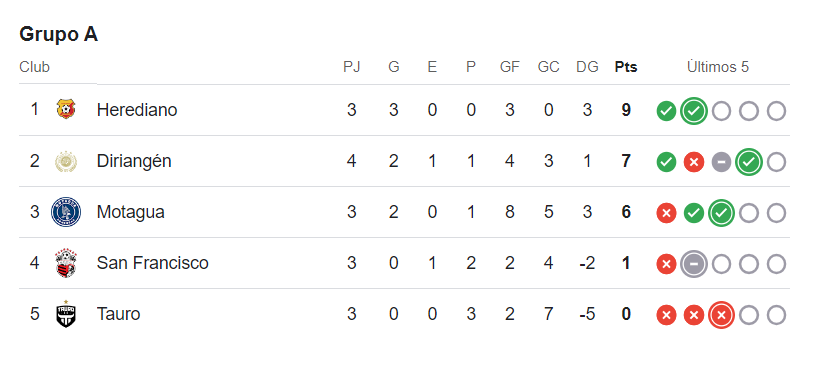Image resolution: width=815 pixels, height=365 pixels.
Task: Open the San Francisco team link
Action: pos(152,263)
